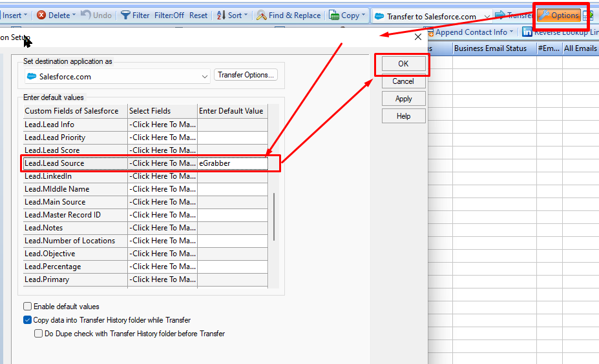Click the Select Fields column header
The height and width of the screenshot is (364, 599).
pyautogui.click(x=162, y=111)
